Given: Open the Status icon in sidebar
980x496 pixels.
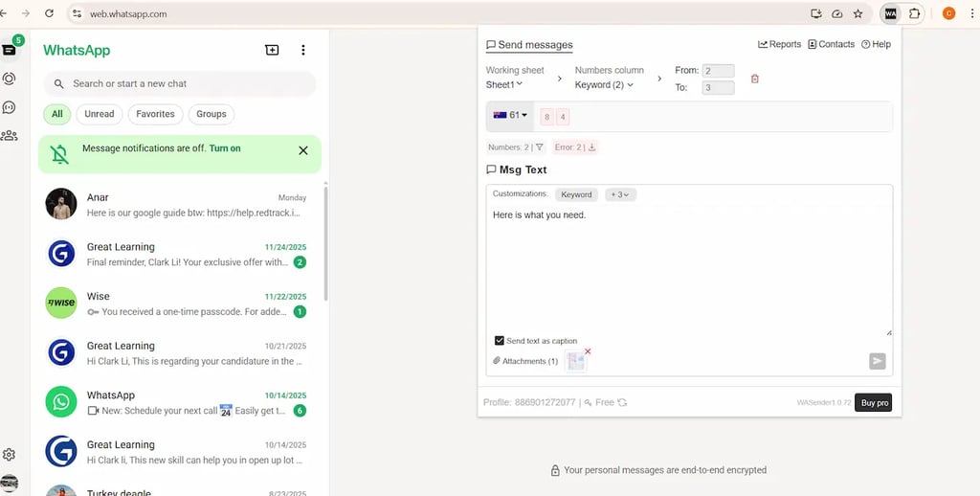Looking at the screenshot, I should [9, 79].
